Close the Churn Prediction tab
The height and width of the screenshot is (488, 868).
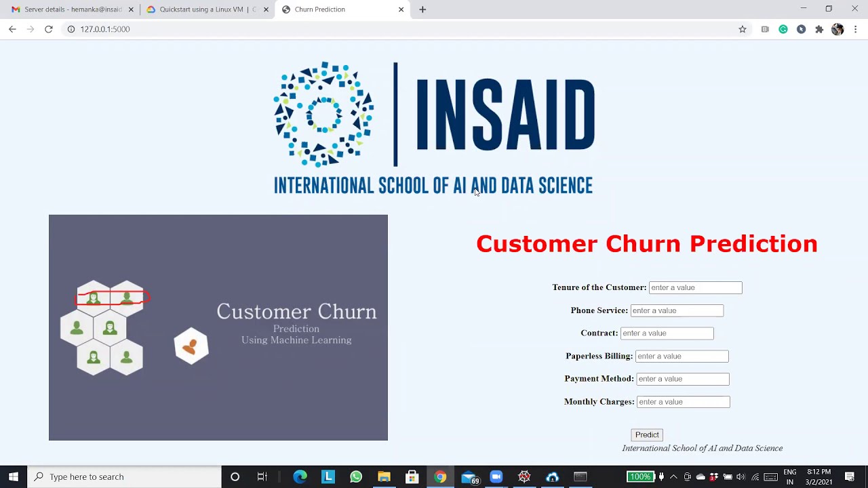click(401, 9)
